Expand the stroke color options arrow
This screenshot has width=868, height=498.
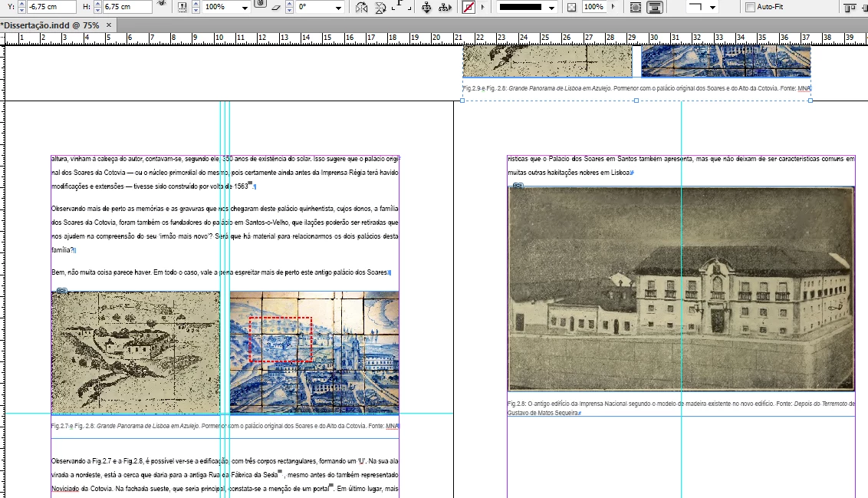coord(483,7)
